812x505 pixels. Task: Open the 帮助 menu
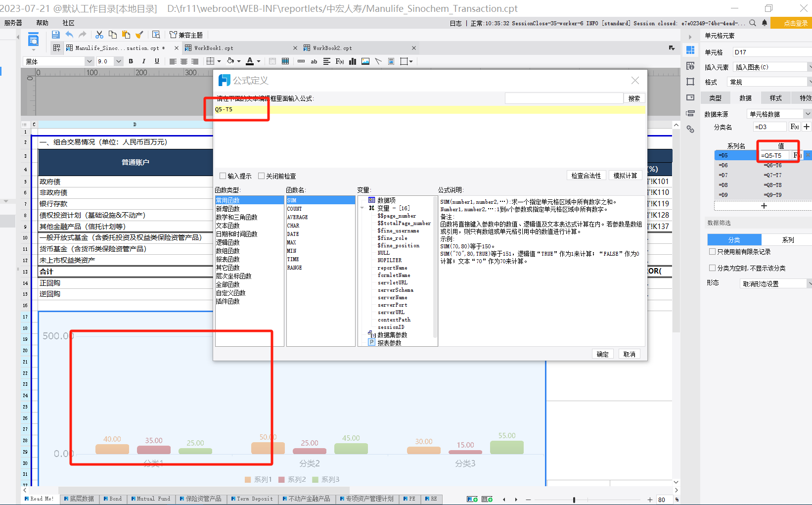(x=42, y=23)
